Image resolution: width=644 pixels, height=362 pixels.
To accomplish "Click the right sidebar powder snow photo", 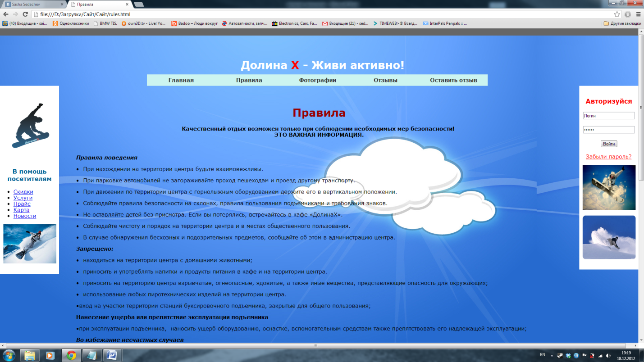I will (x=609, y=237).
